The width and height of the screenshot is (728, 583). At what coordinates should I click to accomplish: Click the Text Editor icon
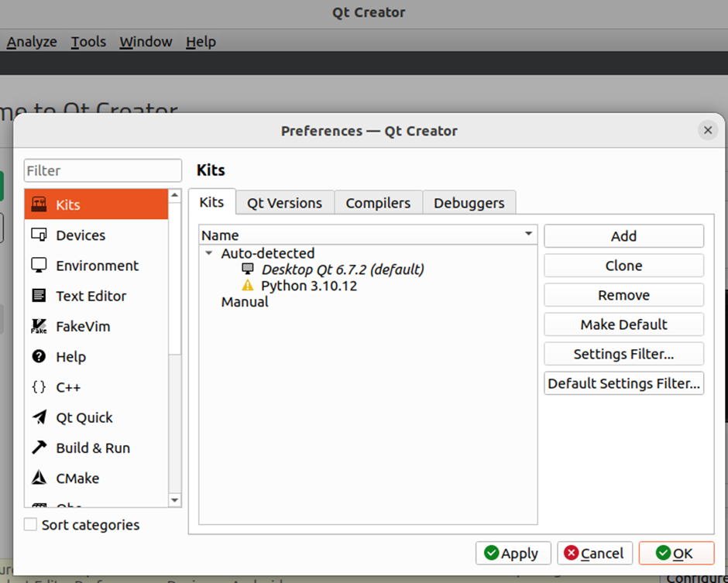[39, 295]
